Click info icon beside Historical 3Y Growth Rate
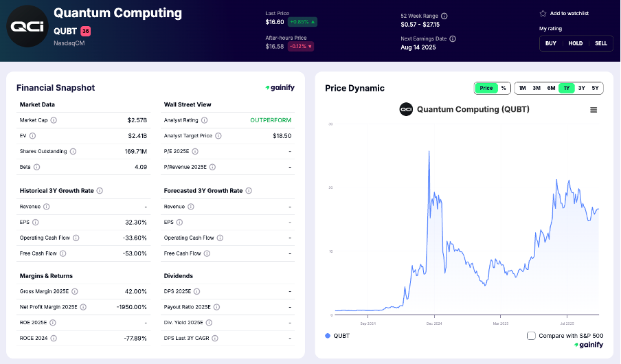Screen dimensions: 621x364 pyautogui.click(x=100, y=190)
